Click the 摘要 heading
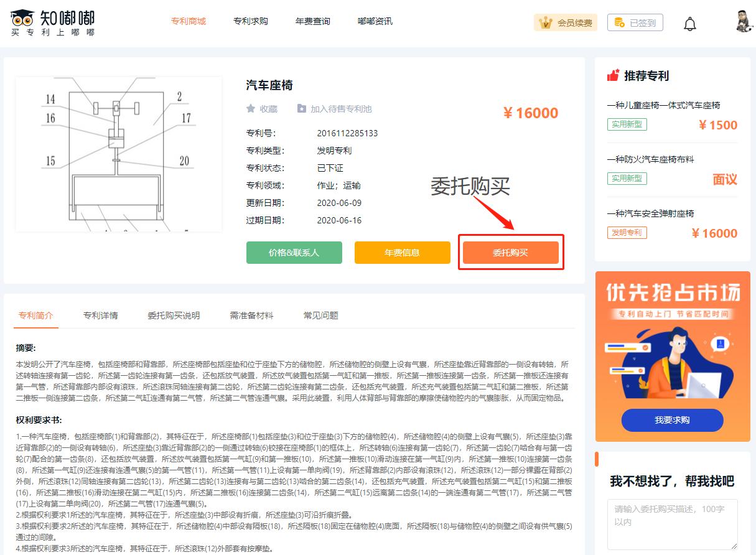756x555 pixels. (x=26, y=348)
